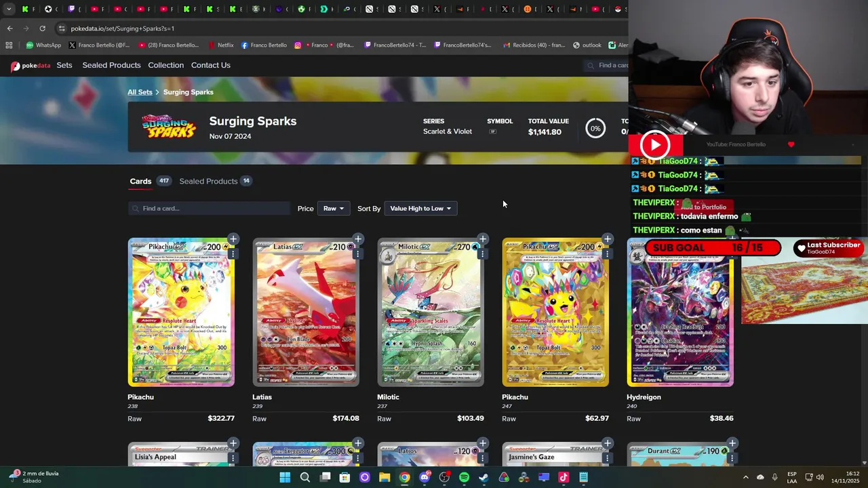Open taskbar search
The image size is (868, 488).
point(305,477)
